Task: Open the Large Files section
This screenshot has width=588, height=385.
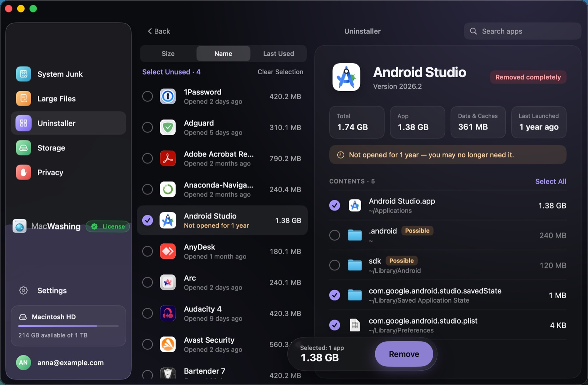Action: click(x=68, y=99)
